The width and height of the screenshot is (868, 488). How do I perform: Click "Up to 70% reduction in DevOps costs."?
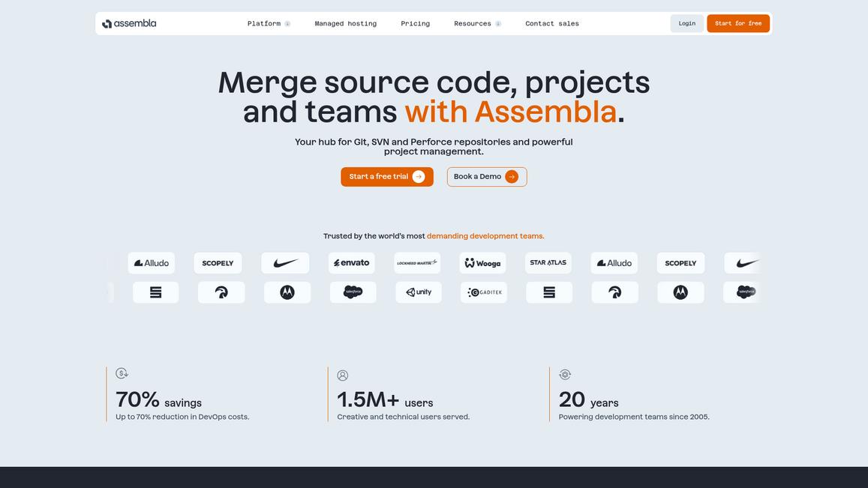pyautogui.click(x=183, y=417)
